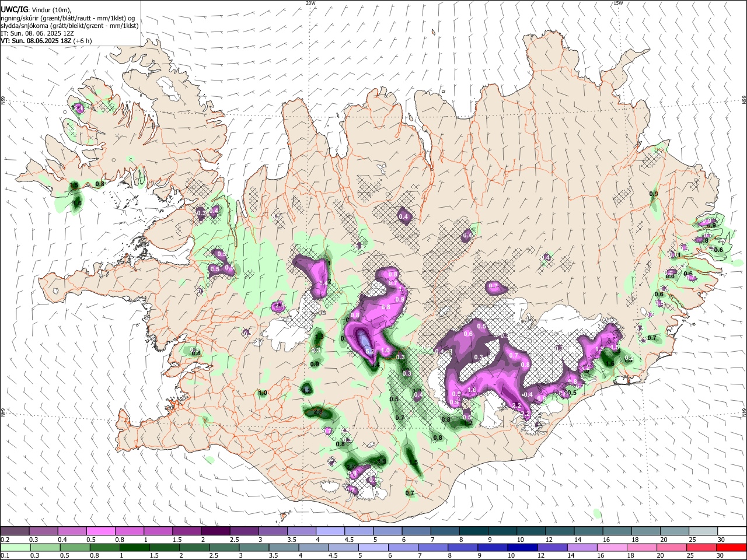Select the 'rigning/skúrir' legend description line
Screen dimensions: 747x560
(x=68, y=17)
